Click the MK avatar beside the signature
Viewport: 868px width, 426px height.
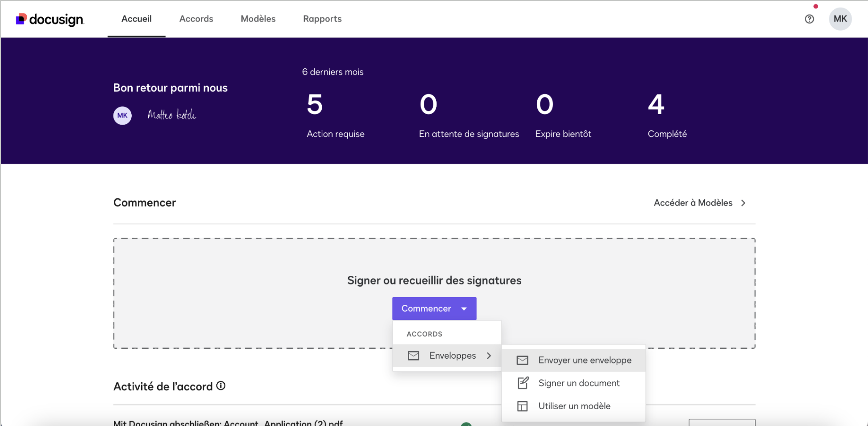coord(122,115)
